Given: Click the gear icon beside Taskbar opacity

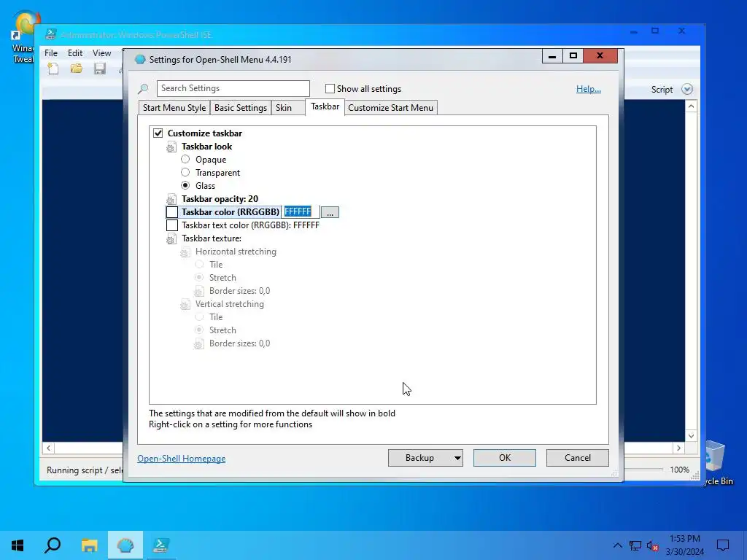Looking at the screenshot, I should (171, 200).
